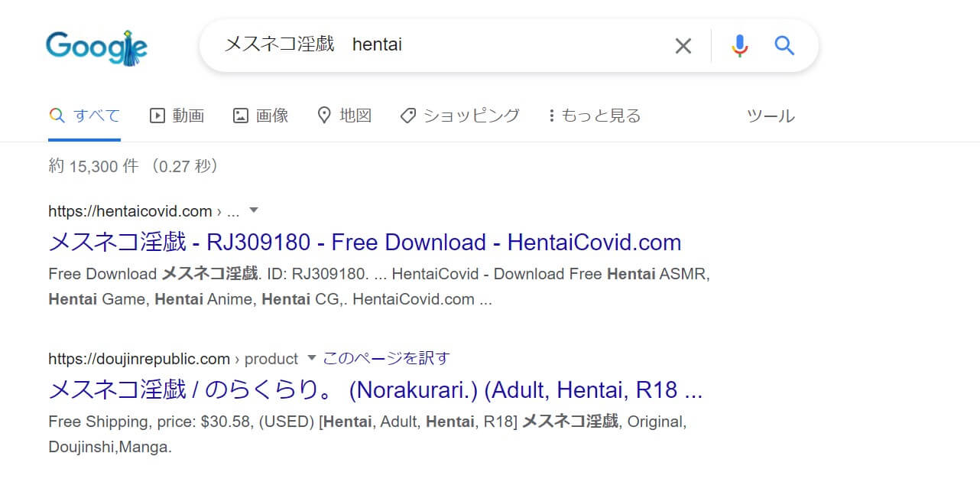Viewport: 980px width, 492px height.
Task: Open the Norakurari doujinrepublic result title
Action: coord(375,390)
